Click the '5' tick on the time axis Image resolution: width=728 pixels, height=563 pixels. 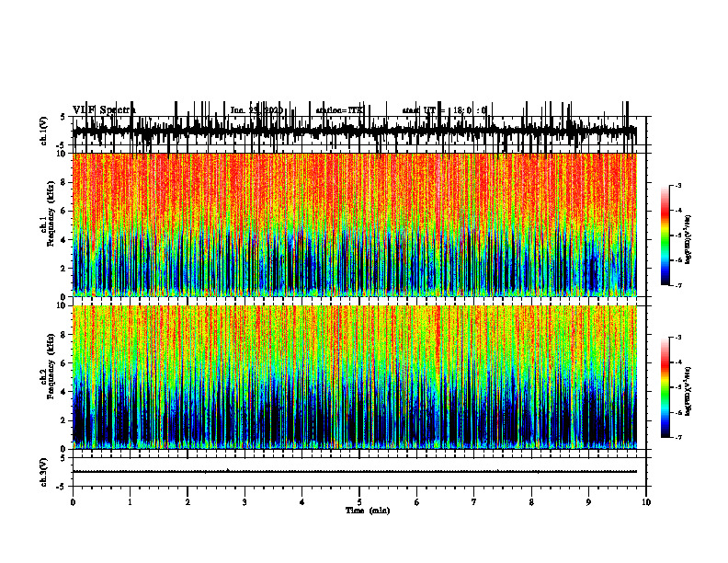pyautogui.click(x=359, y=502)
